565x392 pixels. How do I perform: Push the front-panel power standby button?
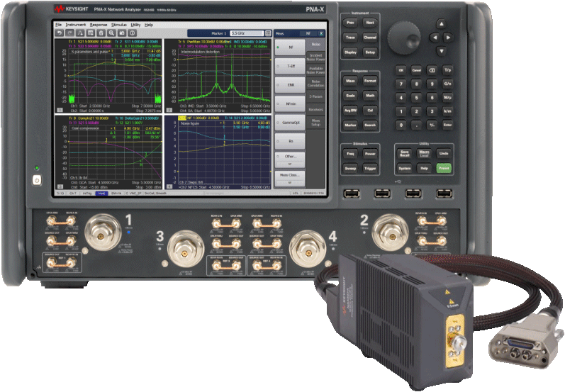pos(37,180)
